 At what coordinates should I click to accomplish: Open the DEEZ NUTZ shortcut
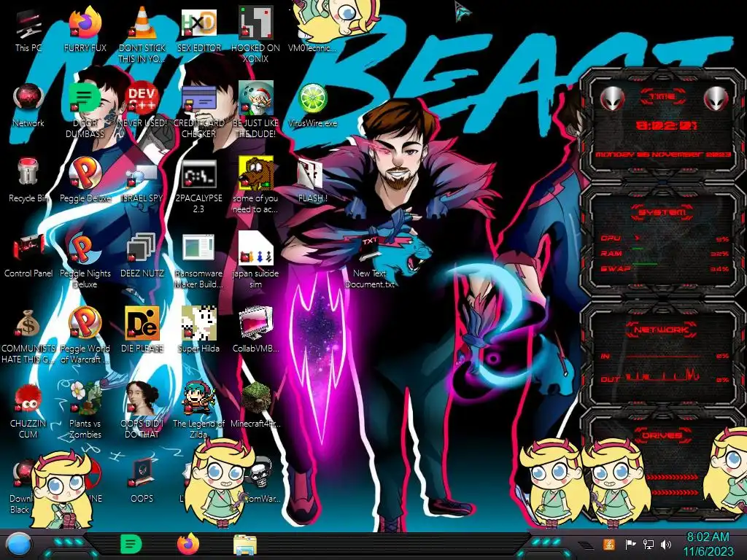(142, 256)
